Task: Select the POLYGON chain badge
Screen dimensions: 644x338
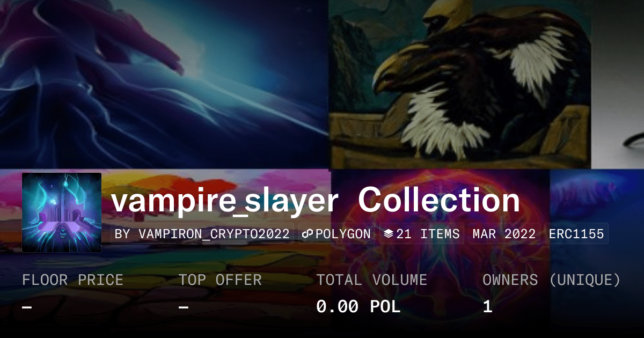Action: pos(336,234)
